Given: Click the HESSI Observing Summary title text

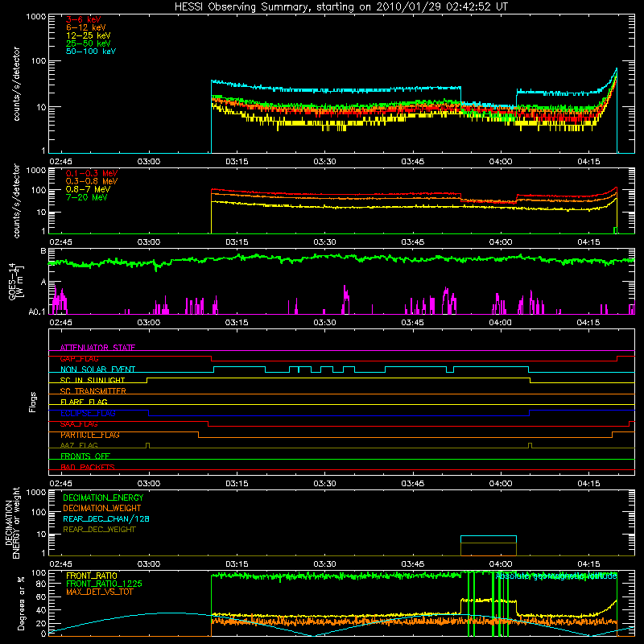Looking at the screenshot, I should [x=341, y=7].
